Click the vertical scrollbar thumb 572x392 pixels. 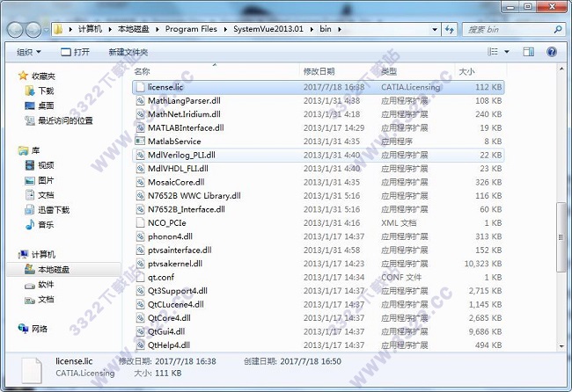tap(561, 236)
